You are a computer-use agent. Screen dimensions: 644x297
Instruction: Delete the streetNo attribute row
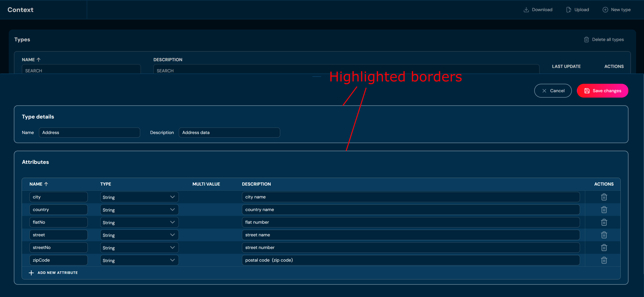click(604, 247)
